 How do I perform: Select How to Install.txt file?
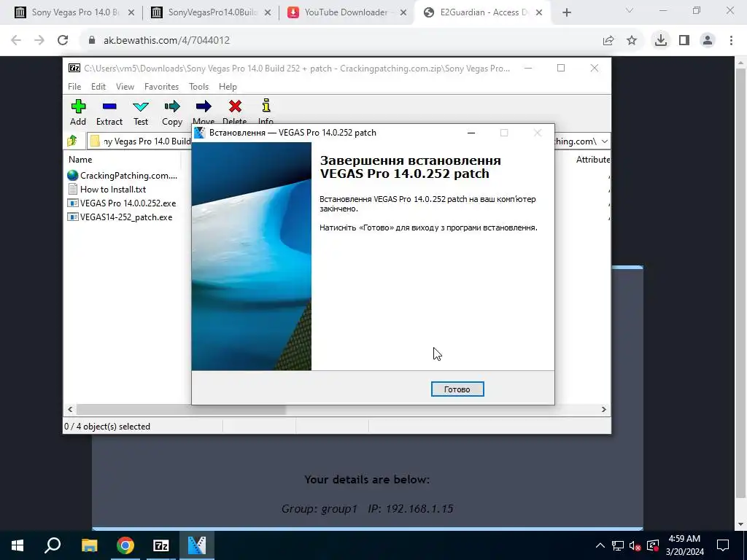(x=107, y=189)
